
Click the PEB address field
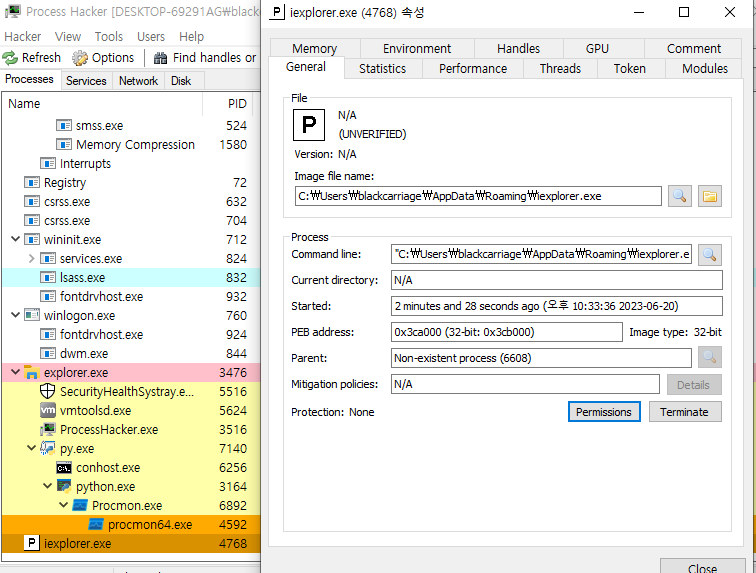click(x=506, y=332)
